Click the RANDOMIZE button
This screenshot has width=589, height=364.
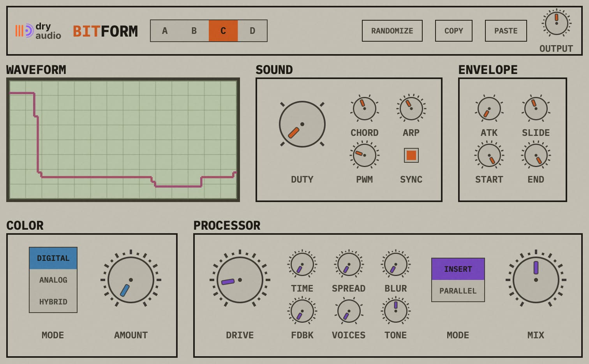[x=392, y=31]
